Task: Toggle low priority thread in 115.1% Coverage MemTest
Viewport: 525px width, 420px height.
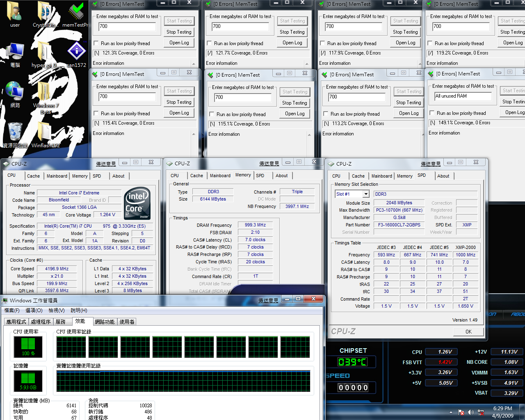Action: coord(212,114)
